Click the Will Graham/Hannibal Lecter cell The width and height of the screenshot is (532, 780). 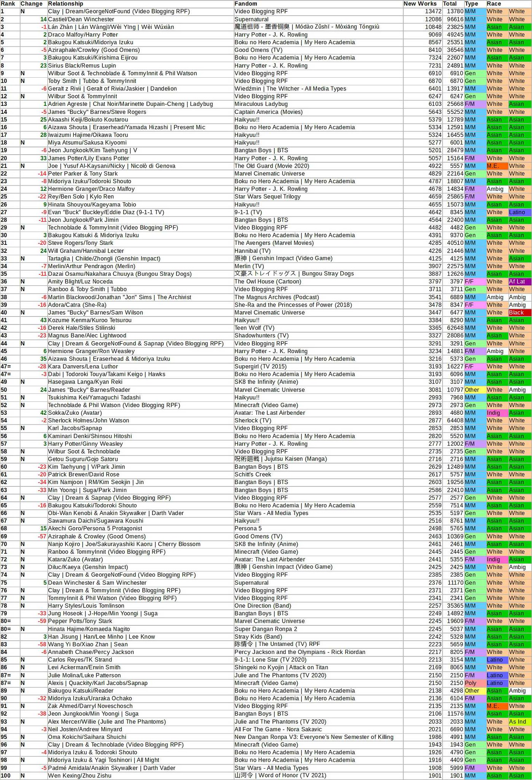140,251
